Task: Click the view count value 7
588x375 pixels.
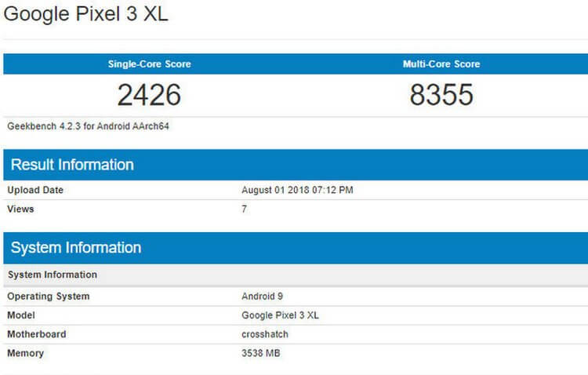Action: (x=245, y=209)
